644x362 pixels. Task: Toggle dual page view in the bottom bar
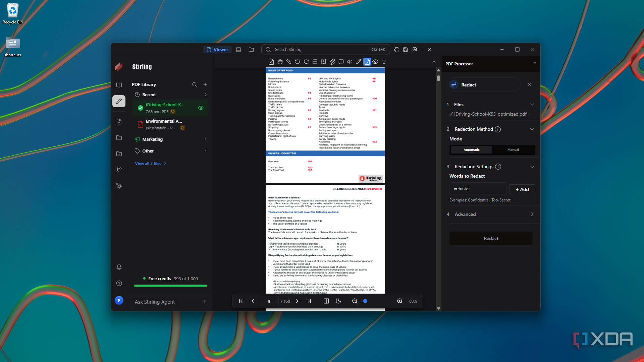coord(326,301)
